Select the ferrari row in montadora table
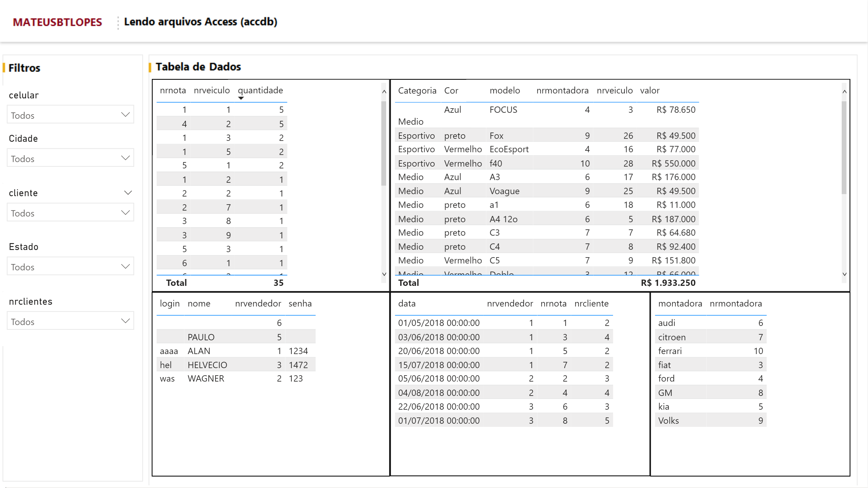Image resolution: width=868 pixels, height=488 pixels. click(x=670, y=351)
